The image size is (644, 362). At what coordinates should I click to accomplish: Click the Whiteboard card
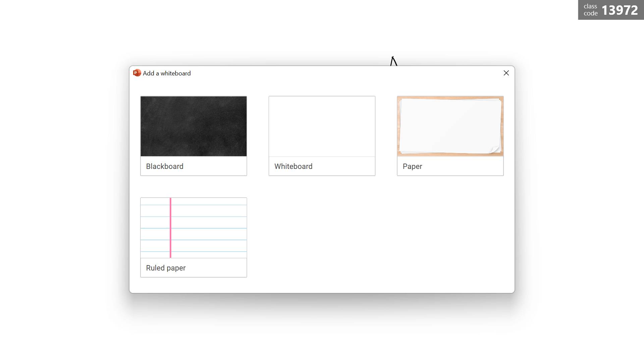coord(322,136)
